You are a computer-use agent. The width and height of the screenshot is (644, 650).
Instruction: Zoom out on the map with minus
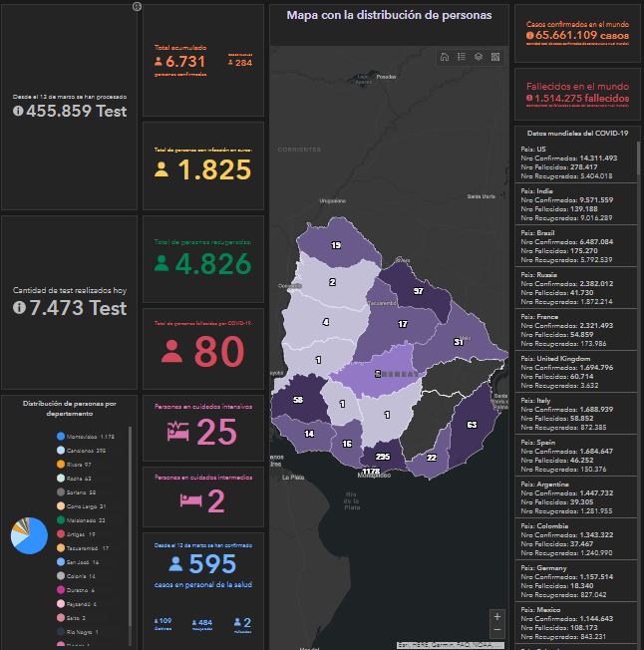pos(497,631)
